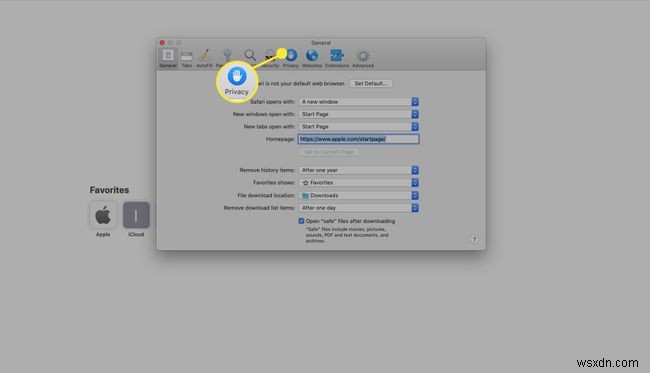Expand the Remove download list items dropdown
The image size is (650, 373).
click(359, 208)
